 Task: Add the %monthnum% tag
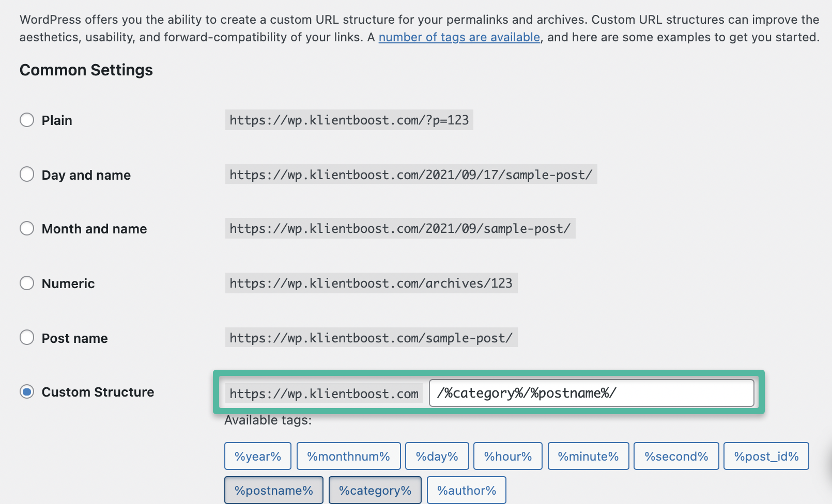tap(349, 456)
